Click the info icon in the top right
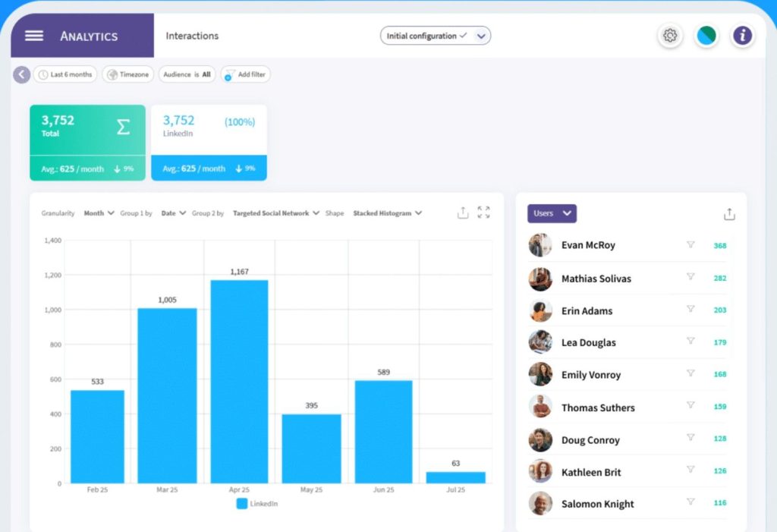777x532 pixels. pyautogui.click(x=742, y=35)
